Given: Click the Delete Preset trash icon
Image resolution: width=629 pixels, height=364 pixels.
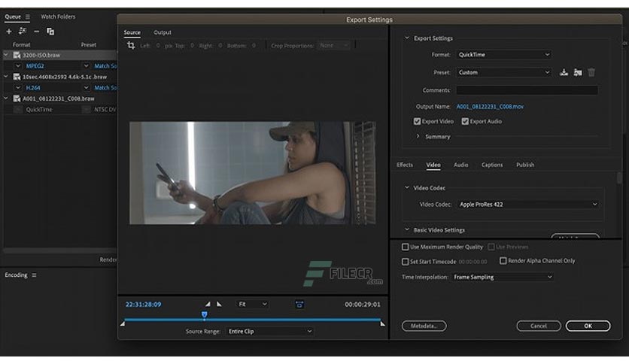Looking at the screenshot, I should (x=591, y=72).
